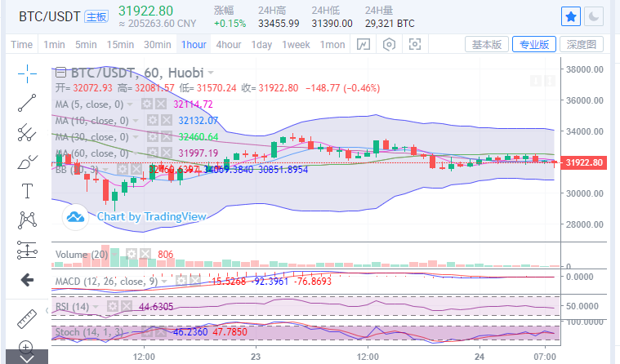Select the XABCD pattern tool

tap(27, 220)
